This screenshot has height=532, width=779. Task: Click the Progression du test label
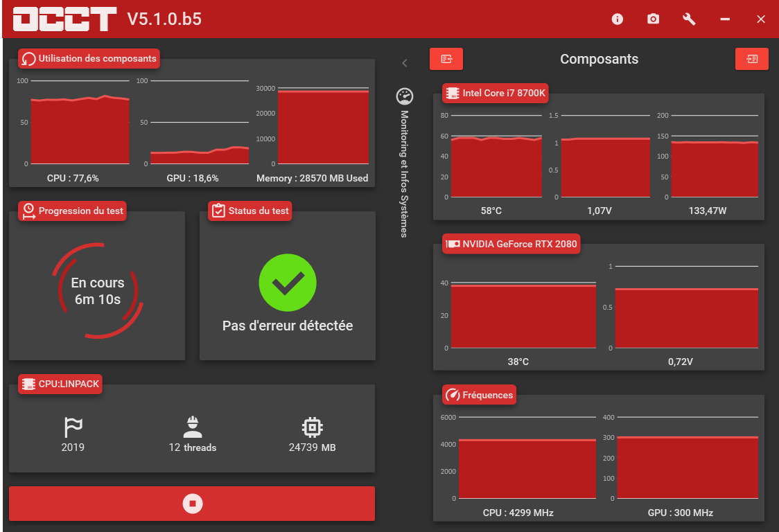73,211
